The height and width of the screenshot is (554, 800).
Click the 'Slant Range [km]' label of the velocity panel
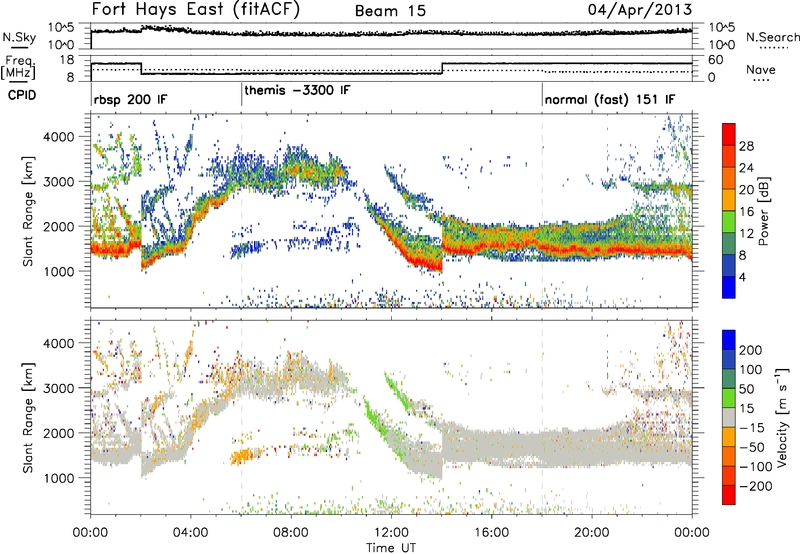point(28,417)
